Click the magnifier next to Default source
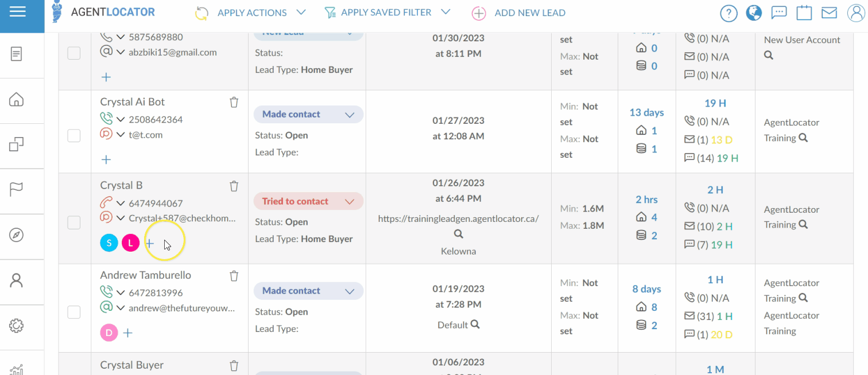The image size is (868, 375). (475, 325)
